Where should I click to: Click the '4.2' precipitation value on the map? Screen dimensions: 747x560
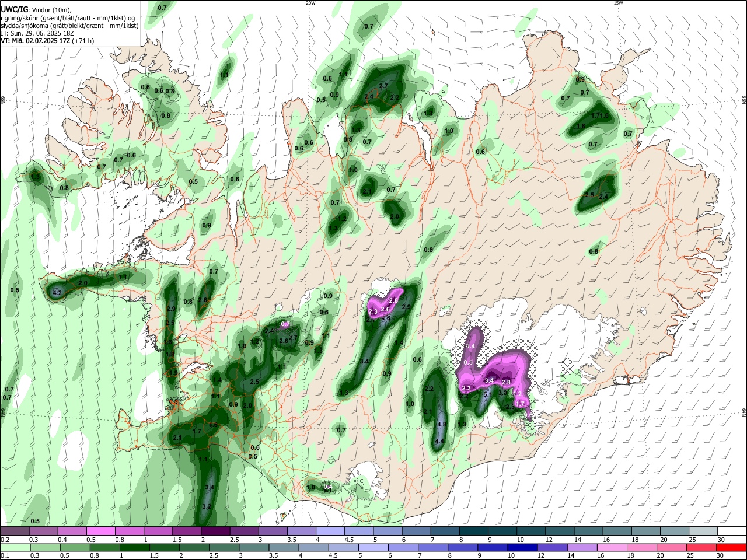(x=57, y=293)
